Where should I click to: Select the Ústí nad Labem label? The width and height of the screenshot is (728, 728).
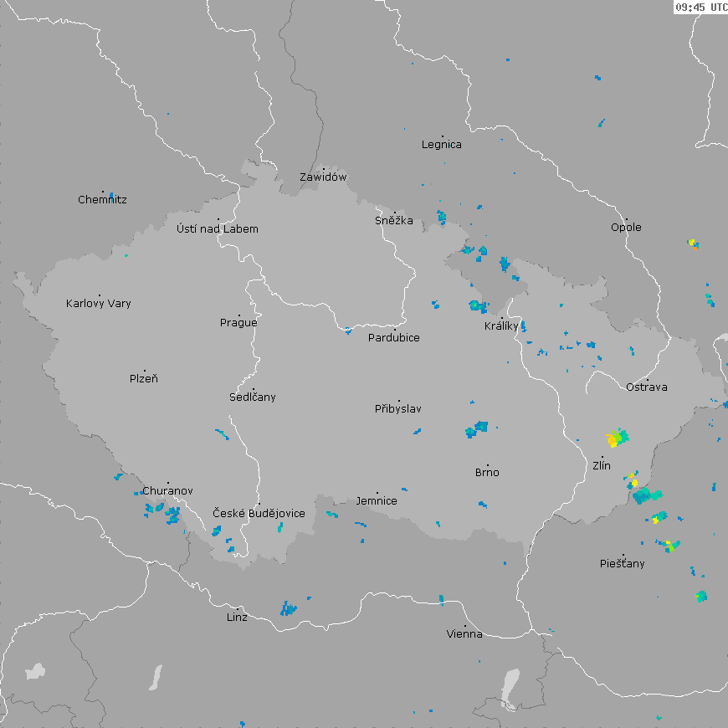218,229
